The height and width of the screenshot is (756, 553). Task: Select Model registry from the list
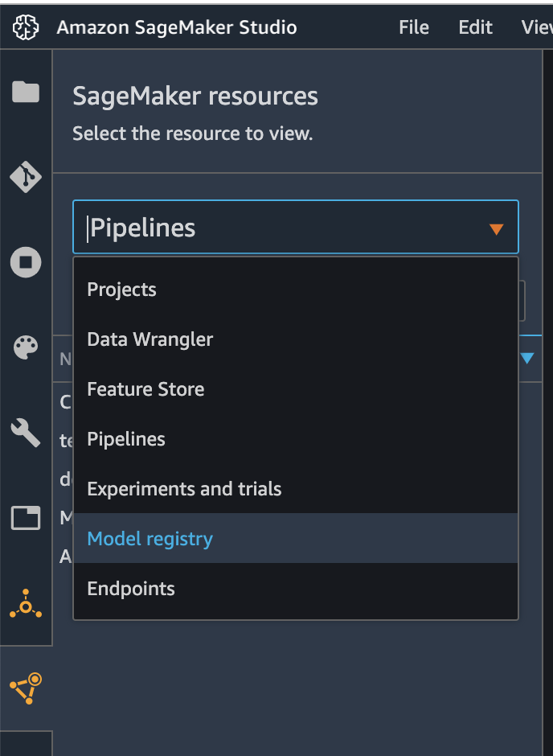point(296,539)
